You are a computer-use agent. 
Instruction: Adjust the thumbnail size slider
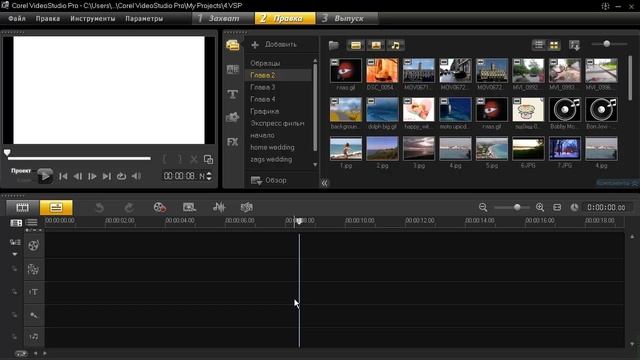point(607,44)
